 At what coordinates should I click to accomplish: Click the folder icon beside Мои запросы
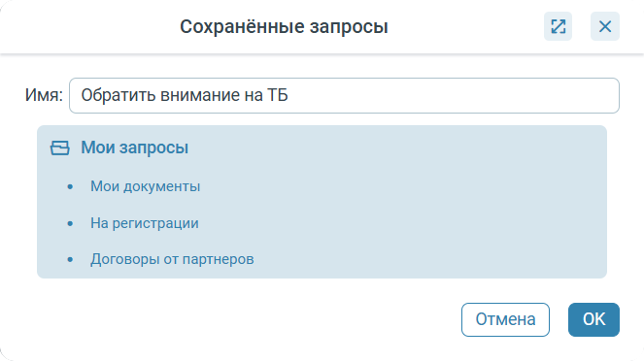[x=60, y=148]
